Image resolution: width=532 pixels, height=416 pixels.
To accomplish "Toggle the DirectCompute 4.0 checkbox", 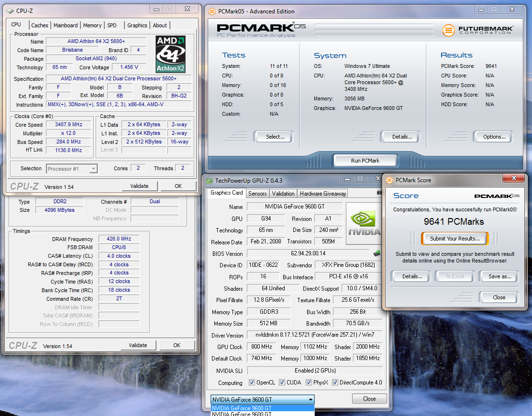I will tap(335, 383).
